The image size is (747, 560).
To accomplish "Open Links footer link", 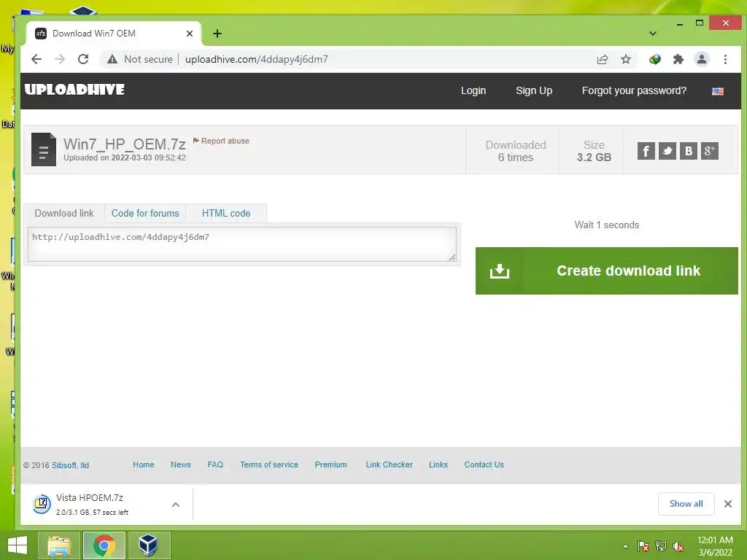I will (x=438, y=464).
